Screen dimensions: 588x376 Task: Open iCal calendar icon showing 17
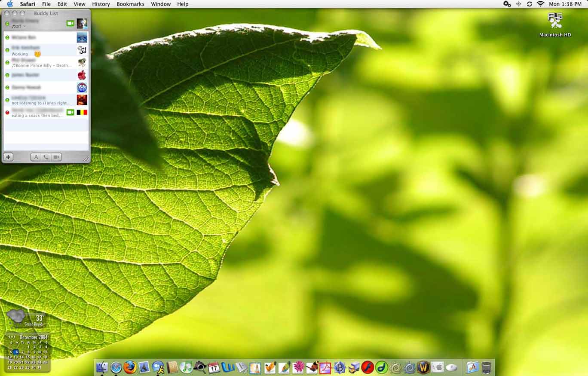click(x=214, y=367)
